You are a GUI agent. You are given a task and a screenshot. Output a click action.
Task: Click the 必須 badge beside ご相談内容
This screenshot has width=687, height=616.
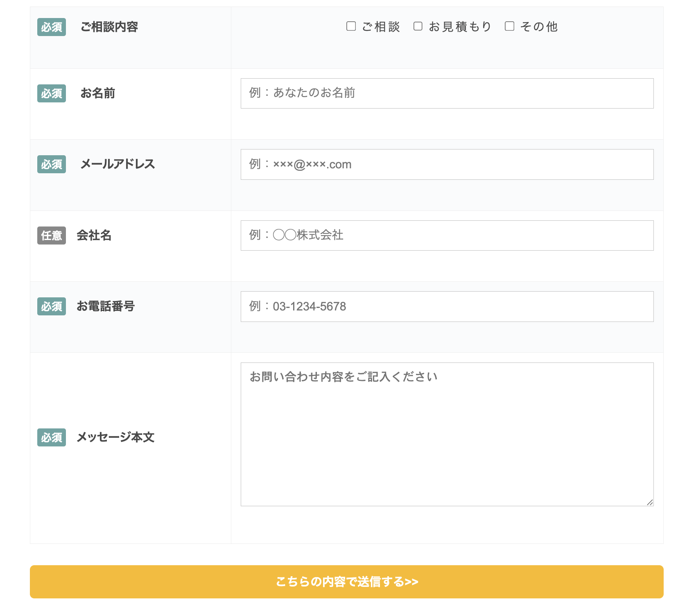(52, 27)
